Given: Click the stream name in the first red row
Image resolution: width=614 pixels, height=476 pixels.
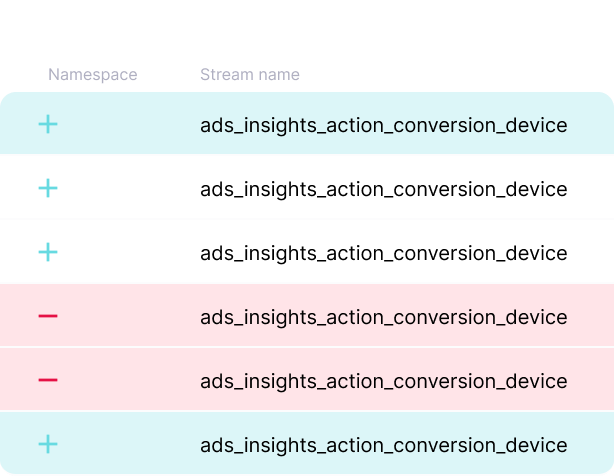Looking at the screenshot, I should click(x=383, y=318).
